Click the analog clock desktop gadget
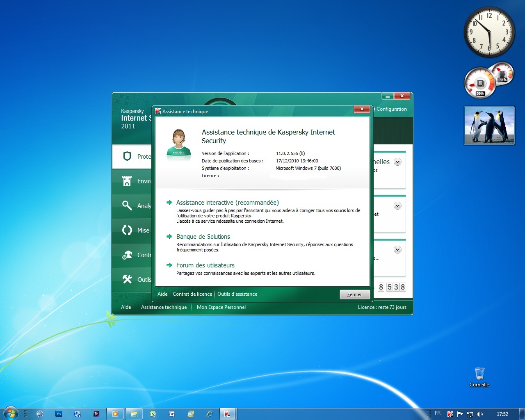The image size is (525, 420). tap(489, 32)
